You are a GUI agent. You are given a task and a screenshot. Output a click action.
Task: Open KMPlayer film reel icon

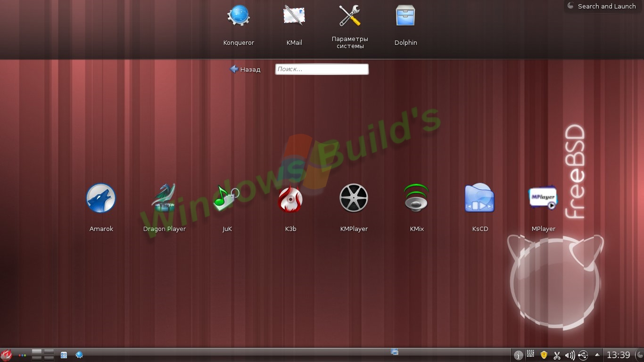[x=354, y=198]
